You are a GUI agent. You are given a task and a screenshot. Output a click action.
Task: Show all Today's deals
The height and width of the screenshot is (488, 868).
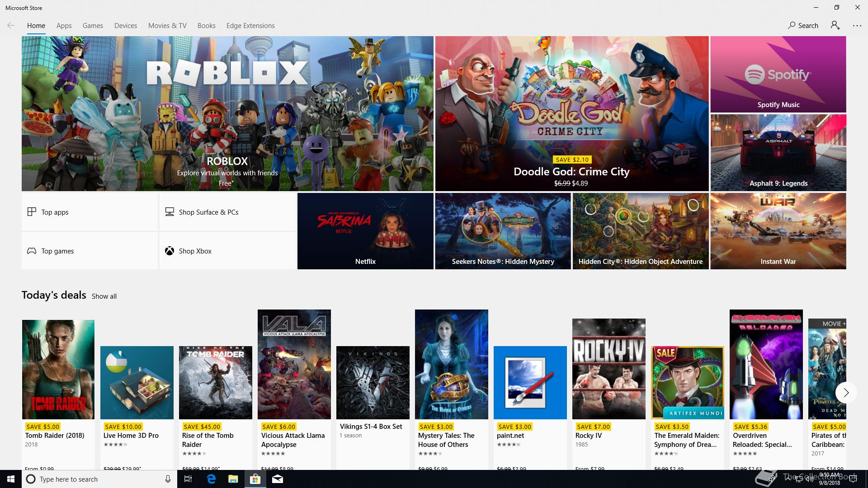click(x=104, y=296)
